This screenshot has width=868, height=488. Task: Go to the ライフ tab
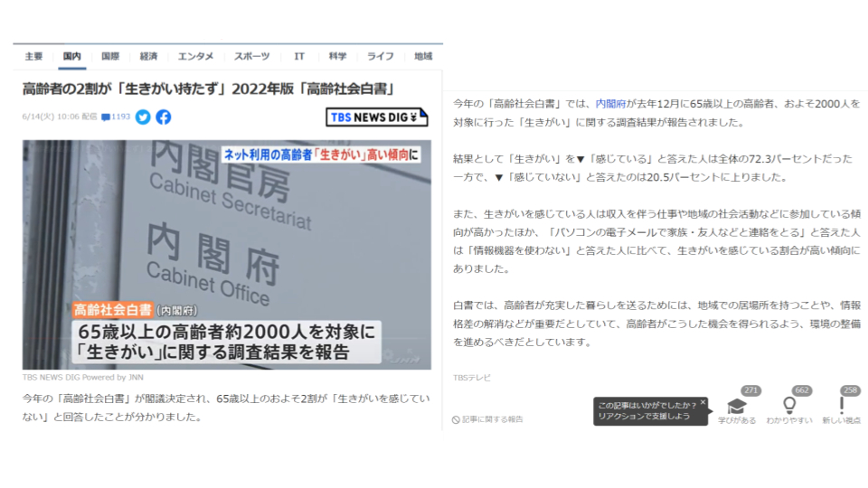tap(381, 56)
